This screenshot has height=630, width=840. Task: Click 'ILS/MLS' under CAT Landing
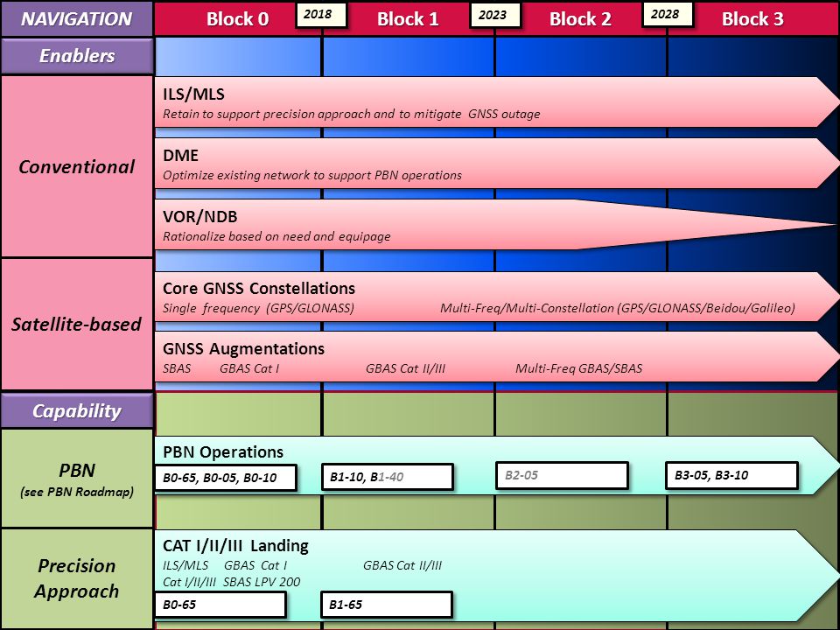pyautogui.click(x=185, y=565)
